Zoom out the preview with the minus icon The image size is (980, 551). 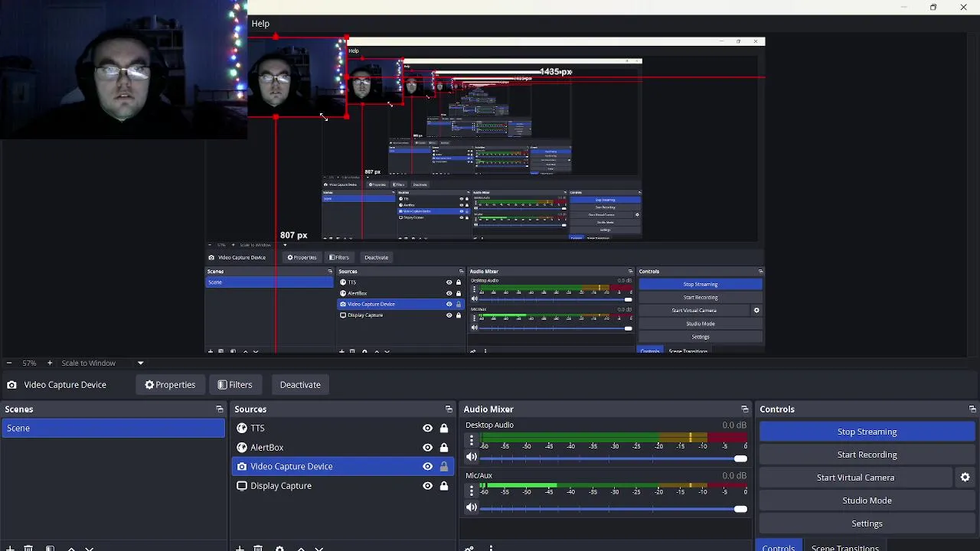pyautogui.click(x=8, y=363)
